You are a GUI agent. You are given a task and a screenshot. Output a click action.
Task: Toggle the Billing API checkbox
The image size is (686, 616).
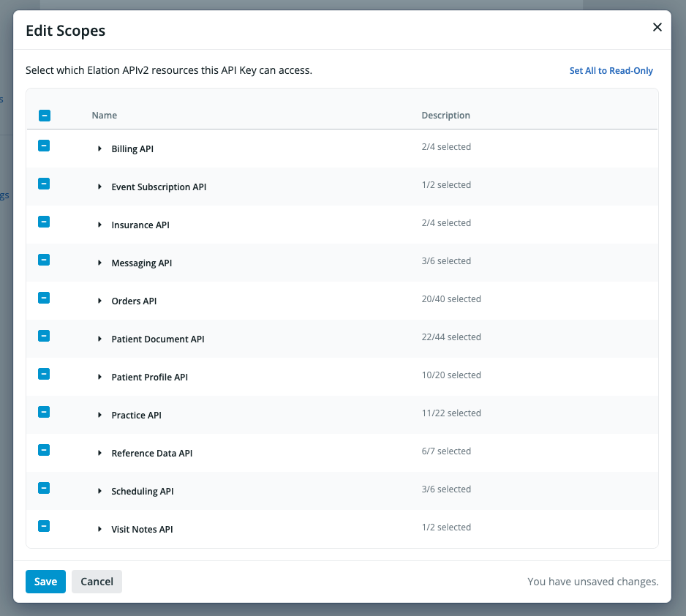point(44,146)
